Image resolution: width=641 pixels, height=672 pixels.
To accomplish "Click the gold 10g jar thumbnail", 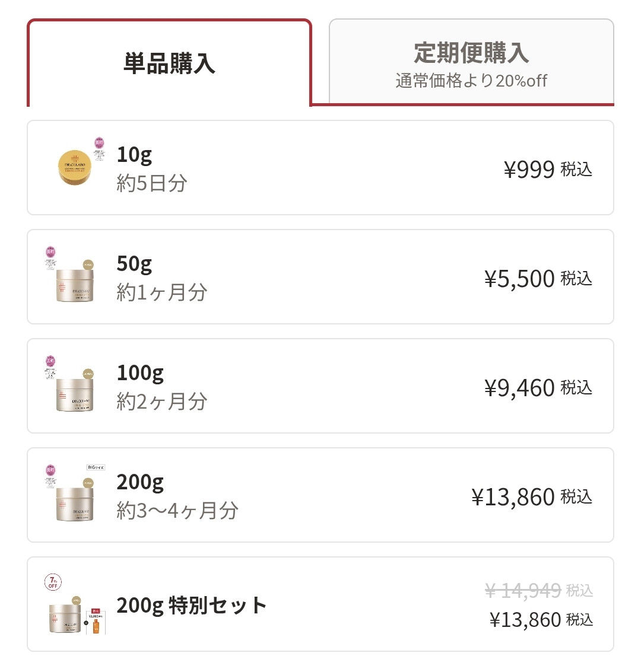I will (75, 167).
